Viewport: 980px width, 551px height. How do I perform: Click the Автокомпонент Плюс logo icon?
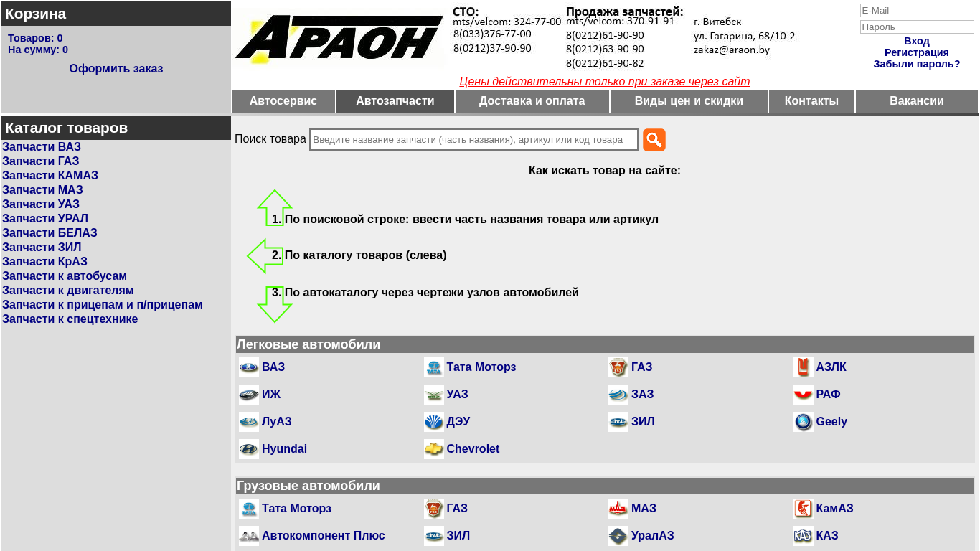pos(249,536)
